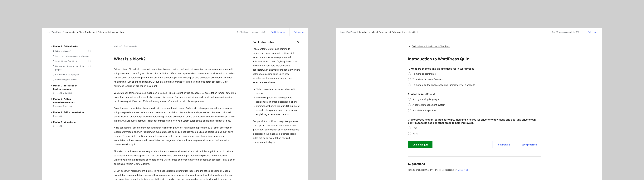Click back arrow chevron before 'Back to lesson'
The width and height of the screenshot is (644, 180).
pos(409,46)
